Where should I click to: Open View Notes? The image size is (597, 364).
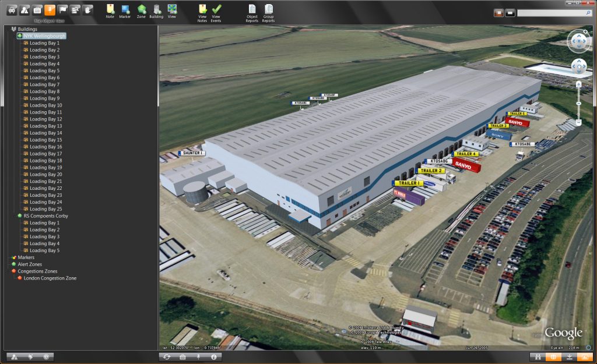point(202,10)
